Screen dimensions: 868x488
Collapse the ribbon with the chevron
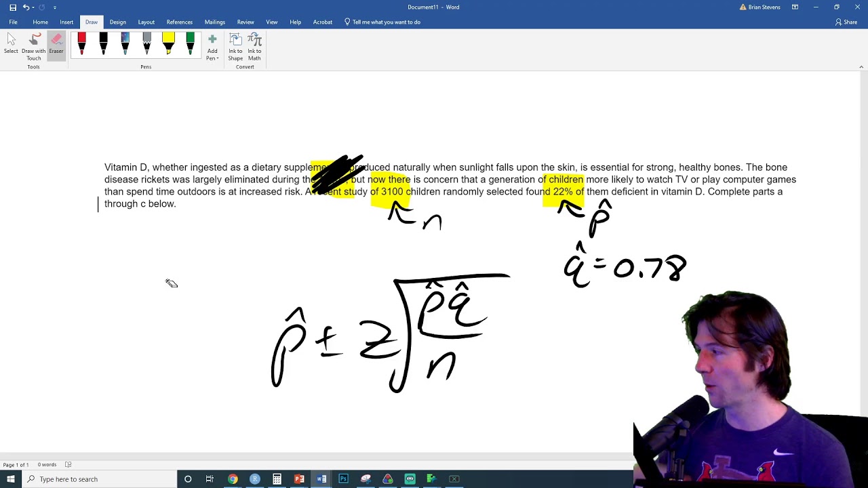pyautogui.click(x=861, y=66)
